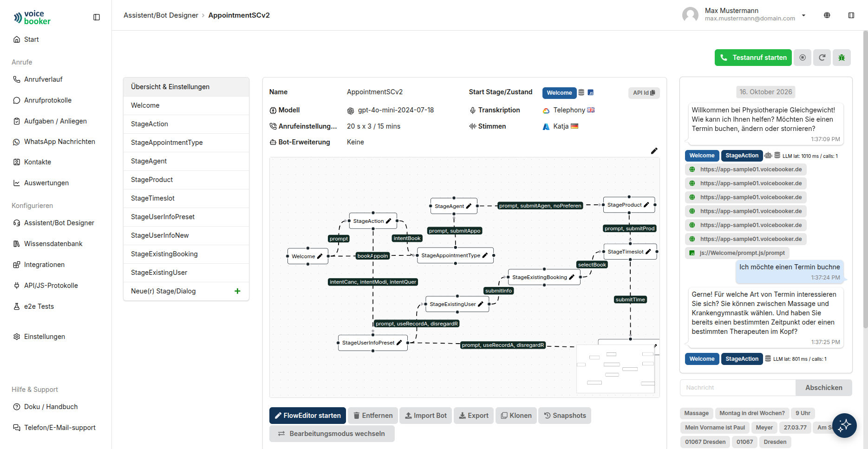
Task: Edit the StageExistingUser node pencil icon
Action: tap(480, 304)
